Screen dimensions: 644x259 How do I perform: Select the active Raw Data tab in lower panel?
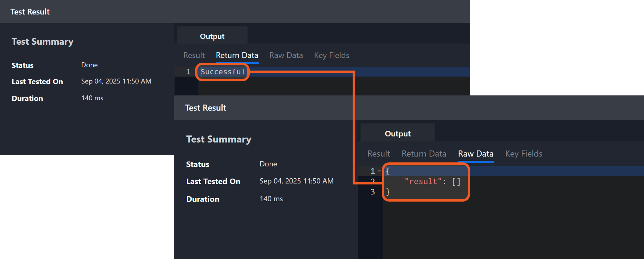click(476, 153)
